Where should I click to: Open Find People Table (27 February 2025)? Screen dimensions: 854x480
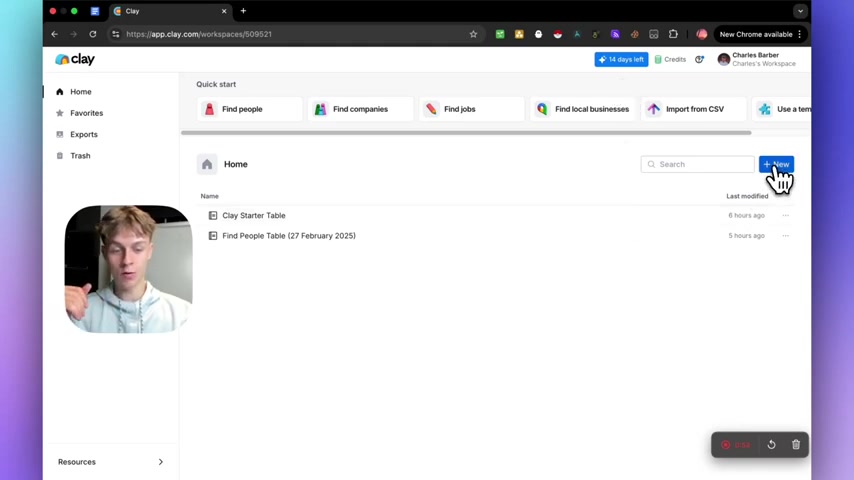289,235
